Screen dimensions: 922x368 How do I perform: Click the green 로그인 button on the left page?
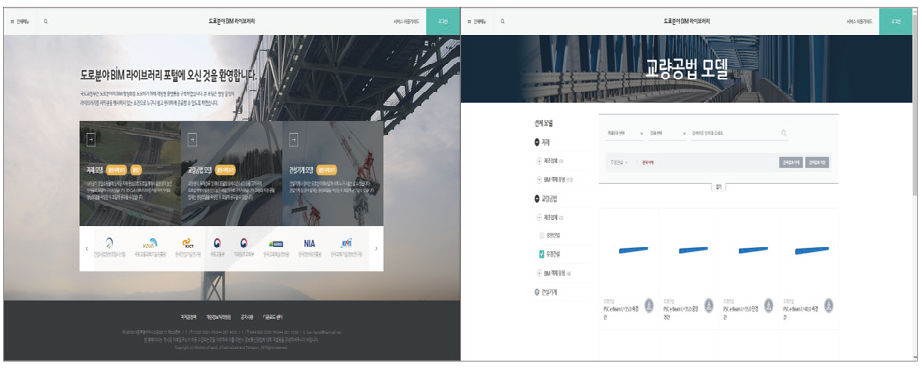(x=443, y=21)
